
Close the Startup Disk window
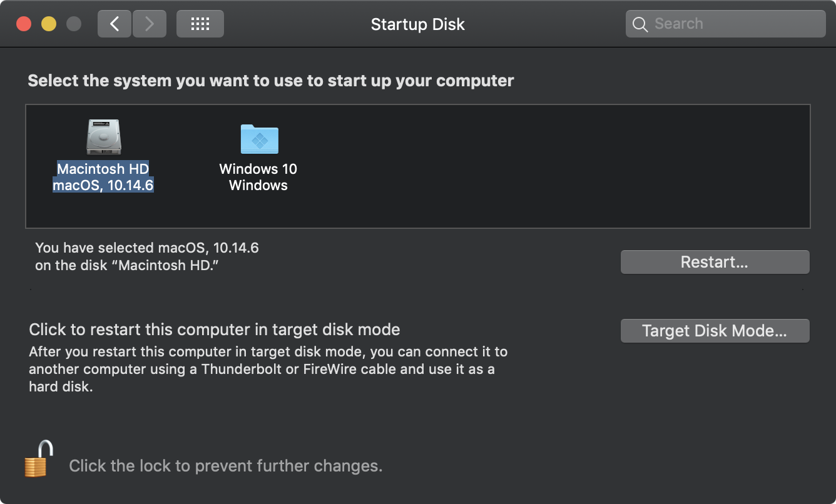coord(24,24)
